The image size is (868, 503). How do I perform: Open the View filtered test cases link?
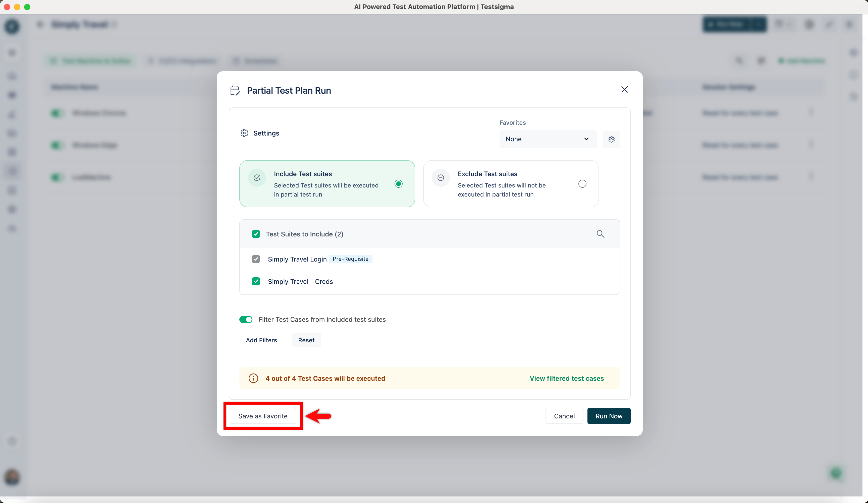[x=566, y=378]
